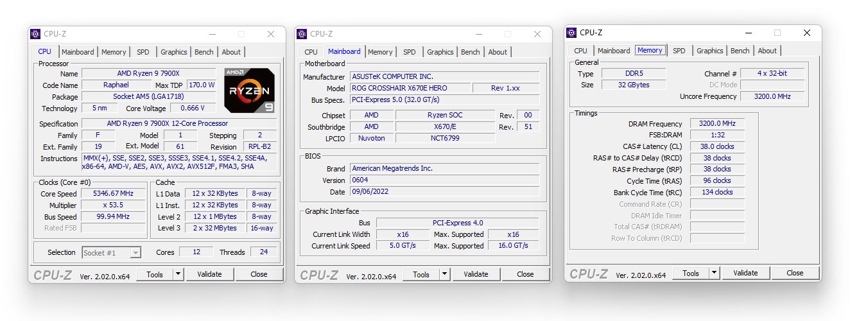The width and height of the screenshot is (868, 321).
Task: Click the CPU-Z app icon in middle window
Action: pyautogui.click(x=302, y=34)
